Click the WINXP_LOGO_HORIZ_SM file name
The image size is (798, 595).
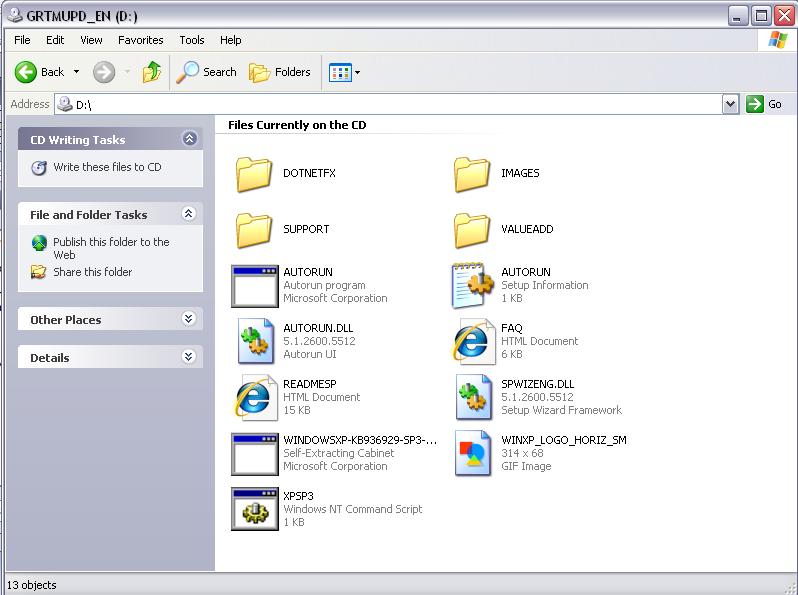564,440
